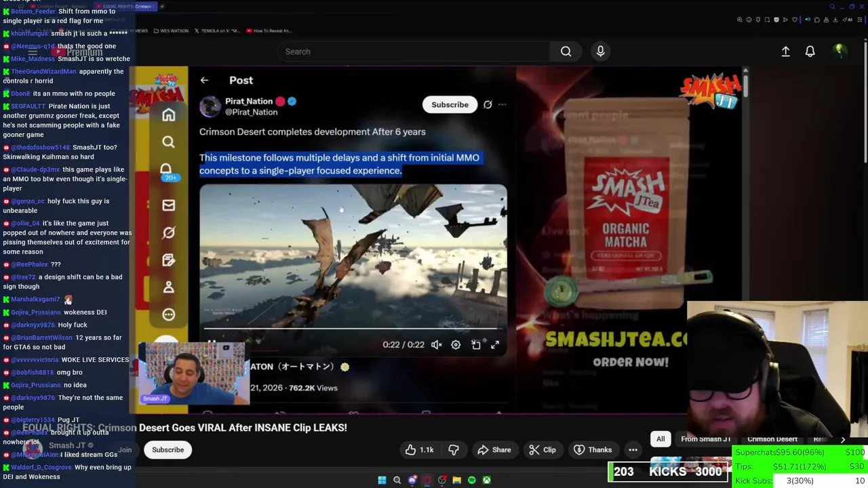Click the YouTube page scrollbar on right edge
This screenshot has width=868, height=488.
click(865, 102)
